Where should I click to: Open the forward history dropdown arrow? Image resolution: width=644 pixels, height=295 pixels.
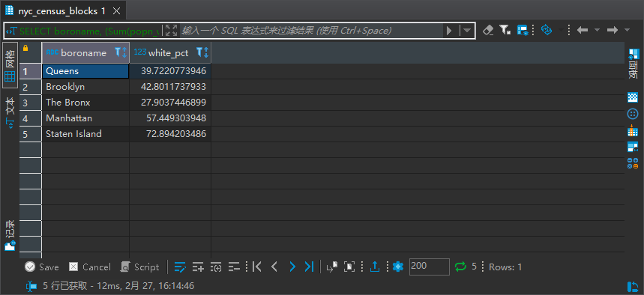click(627, 30)
